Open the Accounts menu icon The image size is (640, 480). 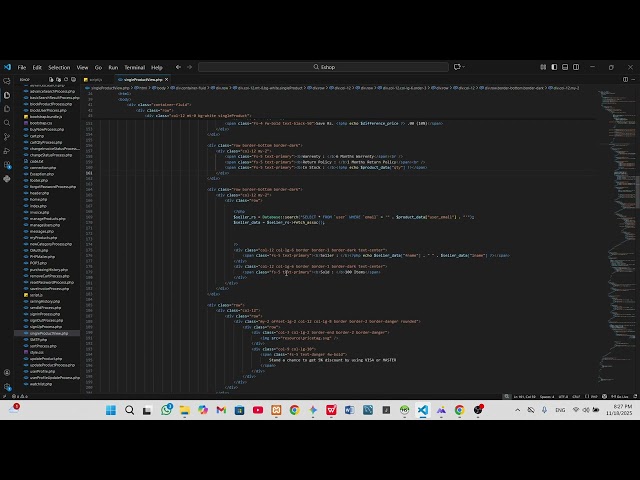coord(7,372)
